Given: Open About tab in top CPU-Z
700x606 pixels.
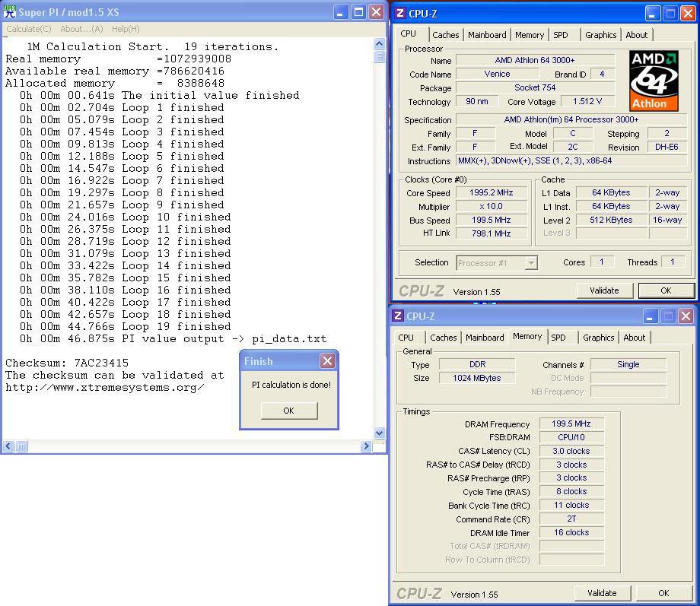Looking at the screenshot, I should 637,35.
